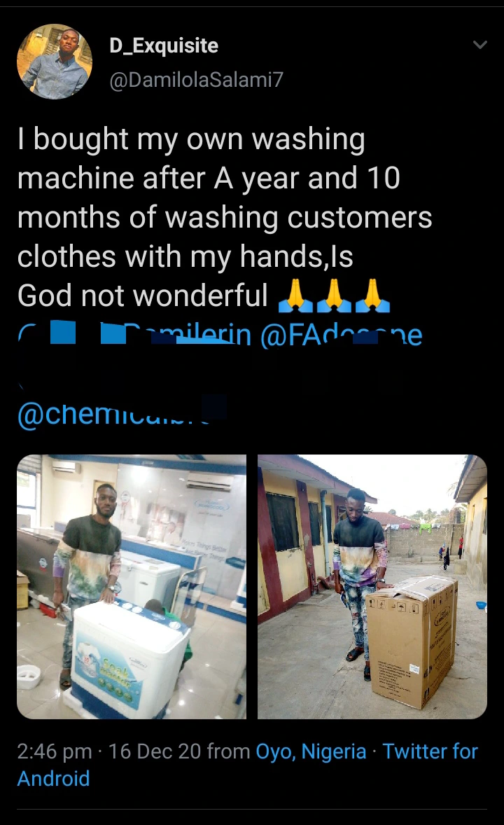Open the D_Exquisite display name
Image resolution: width=504 pixels, height=825 pixels.
[164, 46]
